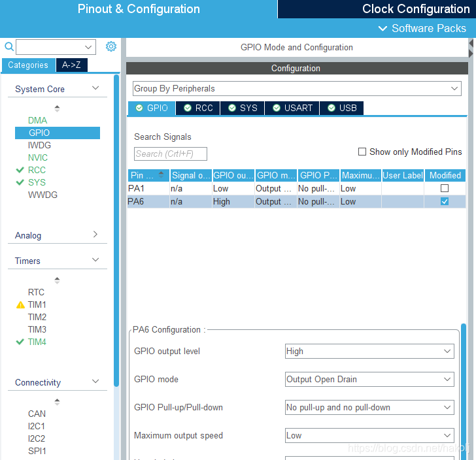This screenshot has height=460, width=476.
Task: Sort by GPIO output level column header
Action: pyautogui.click(x=233, y=175)
